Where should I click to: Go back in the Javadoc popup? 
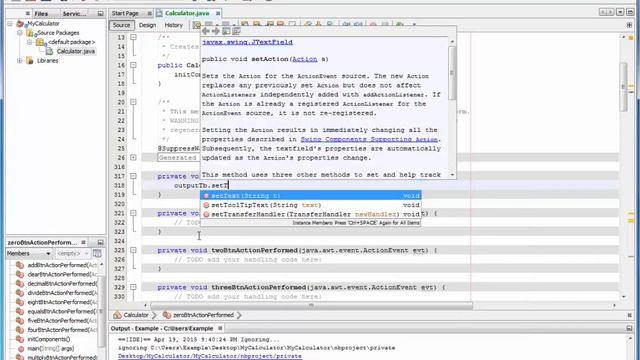(206, 31)
